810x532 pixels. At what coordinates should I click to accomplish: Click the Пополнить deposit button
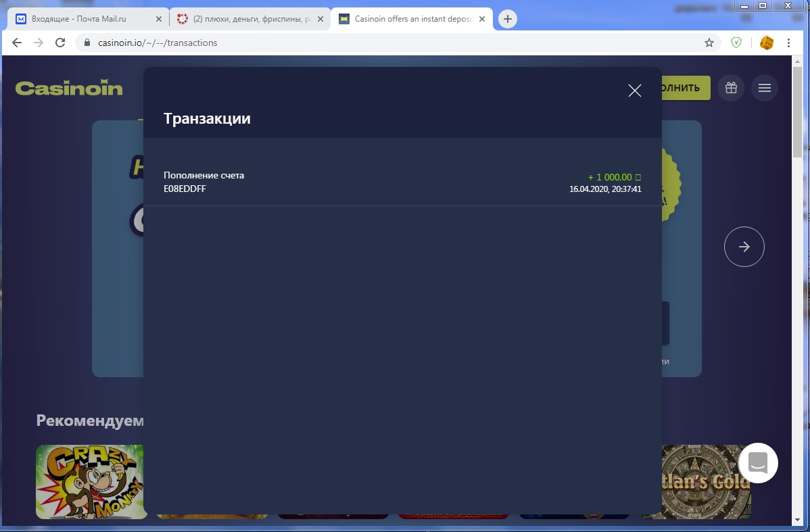click(x=686, y=88)
